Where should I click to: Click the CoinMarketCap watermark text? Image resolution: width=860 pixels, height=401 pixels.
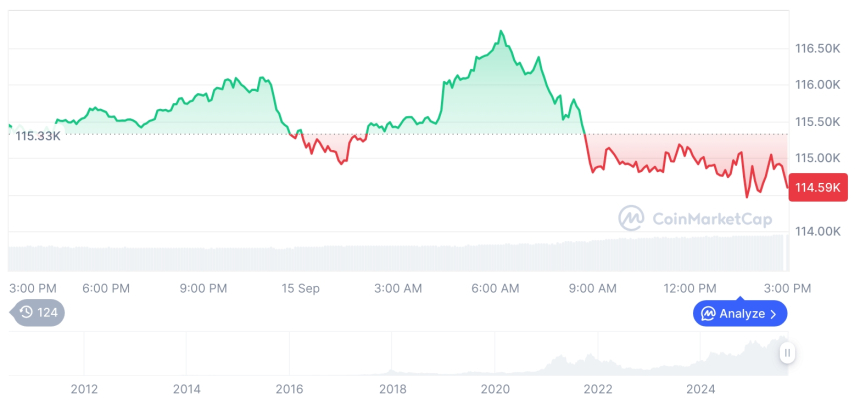click(712, 219)
